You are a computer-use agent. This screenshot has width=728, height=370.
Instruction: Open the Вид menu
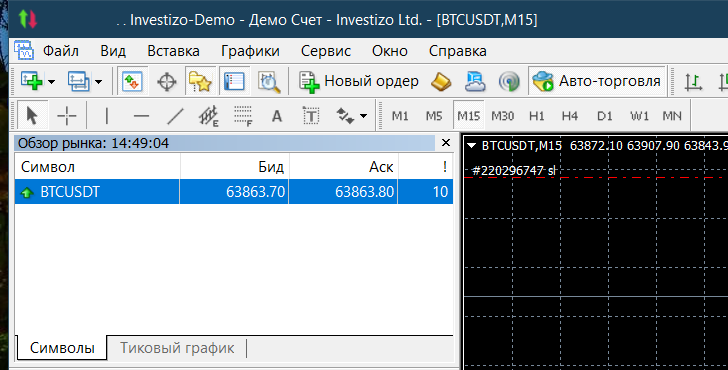point(113,51)
